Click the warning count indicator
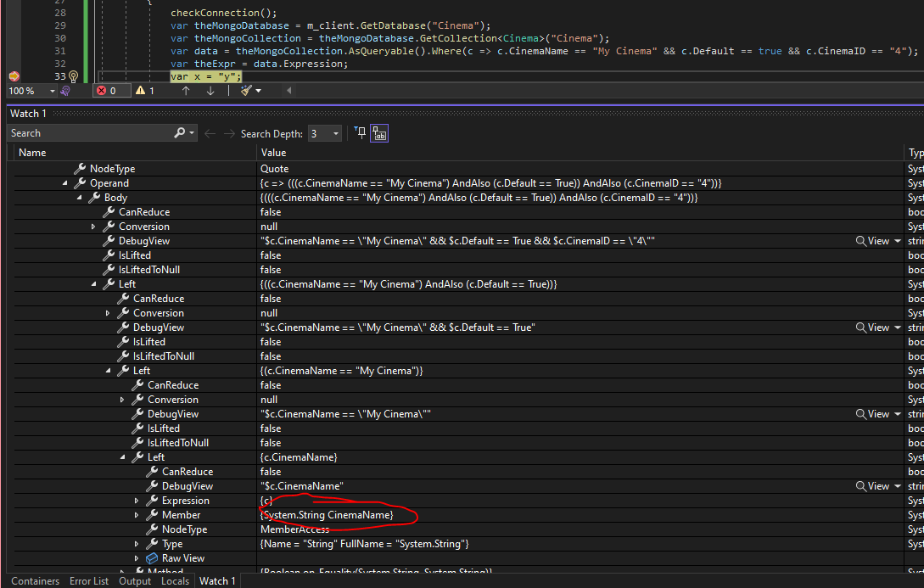Viewport: 924px width, 588px height. pos(146,90)
